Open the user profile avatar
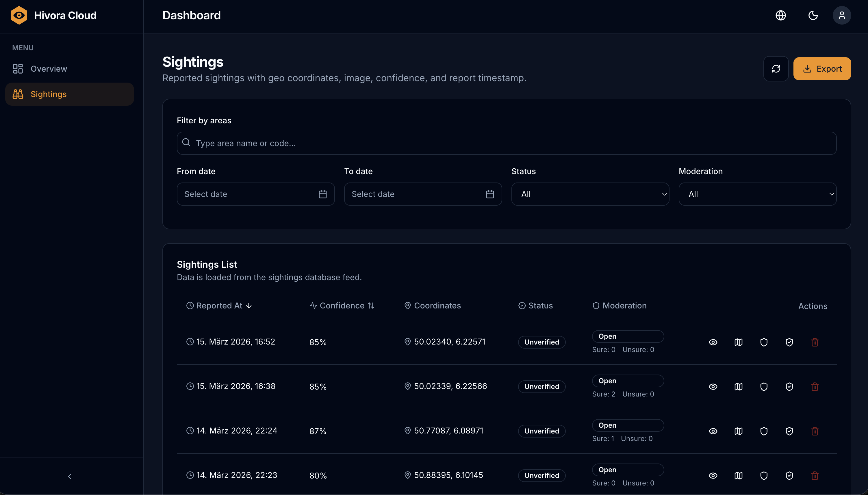 point(842,15)
